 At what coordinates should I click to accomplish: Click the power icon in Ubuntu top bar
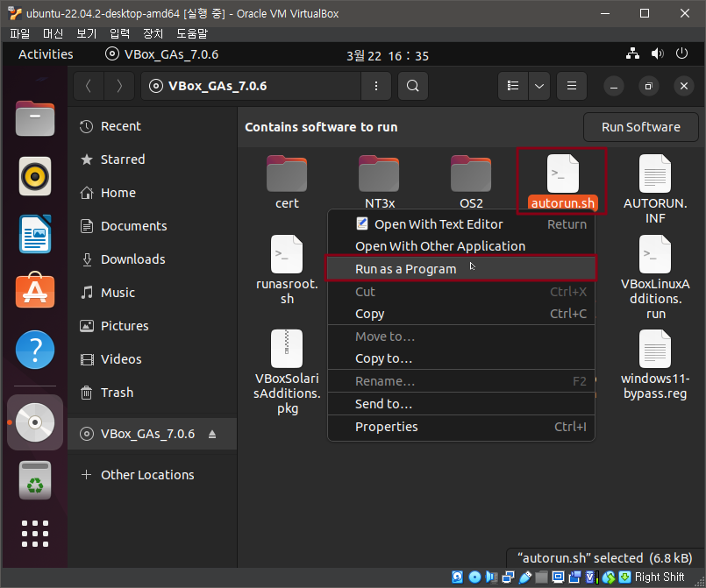(x=681, y=53)
